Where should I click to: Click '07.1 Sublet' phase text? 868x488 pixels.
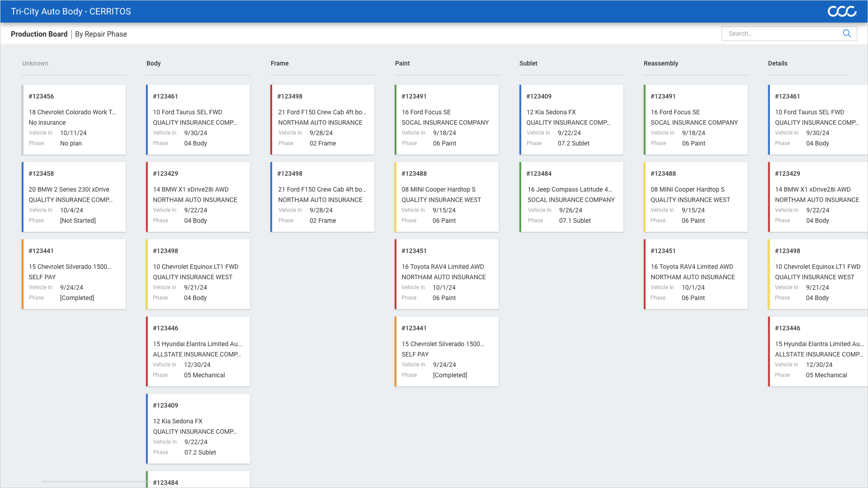pyautogui.click(x=575, y=221)
